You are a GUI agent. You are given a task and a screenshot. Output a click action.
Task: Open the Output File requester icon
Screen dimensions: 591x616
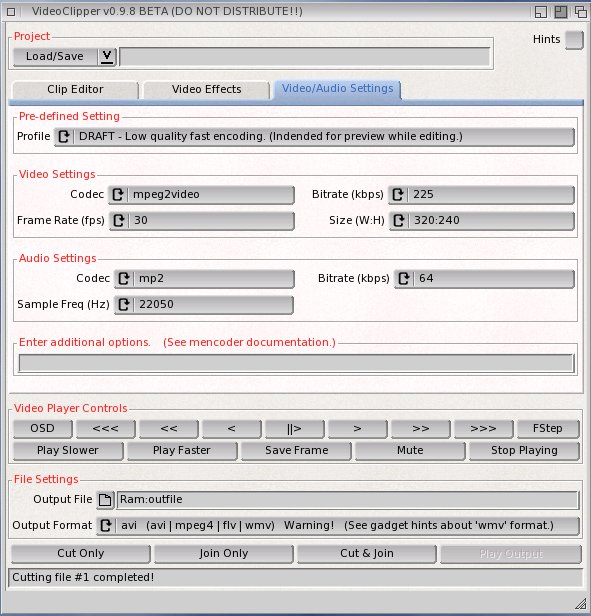pyautogui.click(x=105, y=500)
